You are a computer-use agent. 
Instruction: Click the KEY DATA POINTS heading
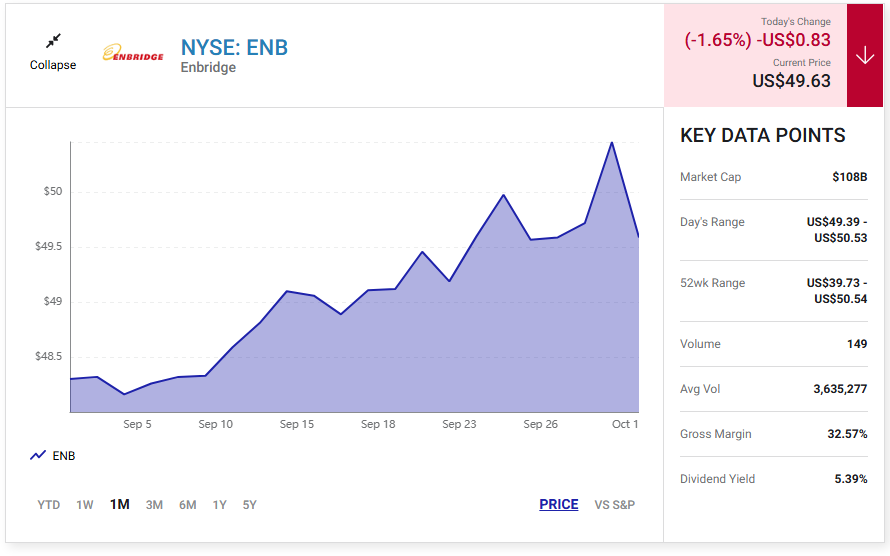pos(763,136)
